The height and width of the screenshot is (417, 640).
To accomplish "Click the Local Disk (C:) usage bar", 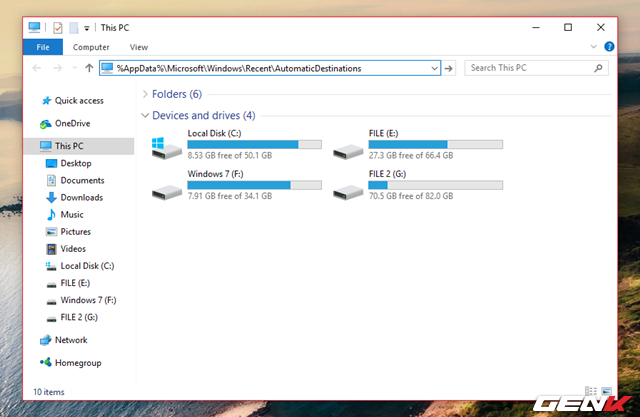I will (255, 144).
